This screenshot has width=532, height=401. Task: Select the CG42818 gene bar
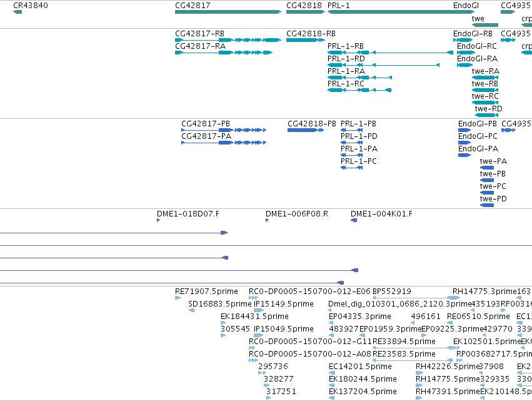pyautogui.click(x=306, y=12)
